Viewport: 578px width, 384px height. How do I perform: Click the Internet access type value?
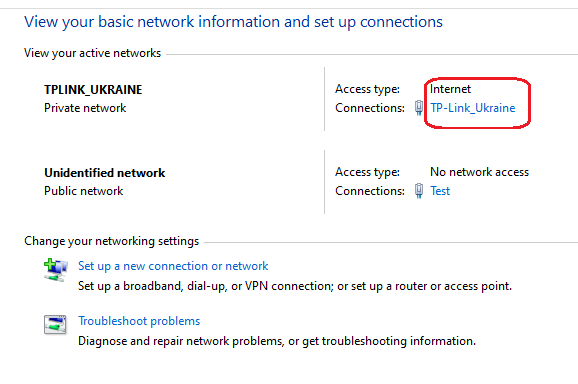(450, 89)
